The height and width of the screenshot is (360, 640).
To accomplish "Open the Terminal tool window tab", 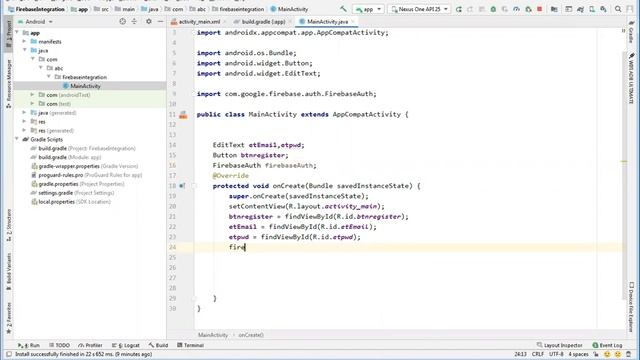I will 190,345.
